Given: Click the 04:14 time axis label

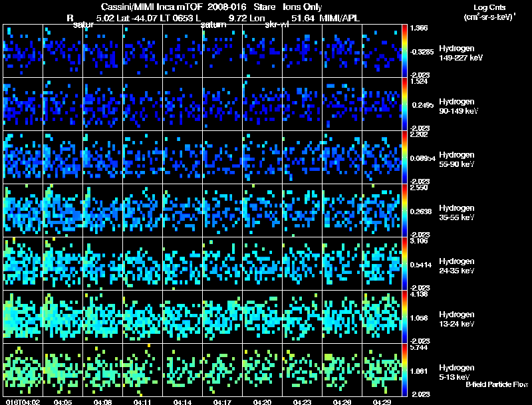Looking at the screenshot, I should [182, 402].
